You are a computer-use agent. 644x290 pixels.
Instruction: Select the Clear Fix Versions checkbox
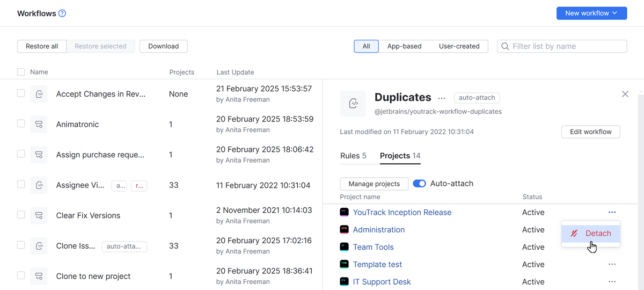point(21,215)
